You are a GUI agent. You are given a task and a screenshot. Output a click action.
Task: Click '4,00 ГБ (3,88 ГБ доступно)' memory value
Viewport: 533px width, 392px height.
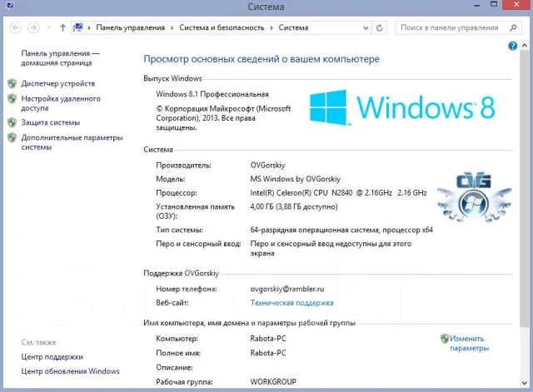pos(294,206)
